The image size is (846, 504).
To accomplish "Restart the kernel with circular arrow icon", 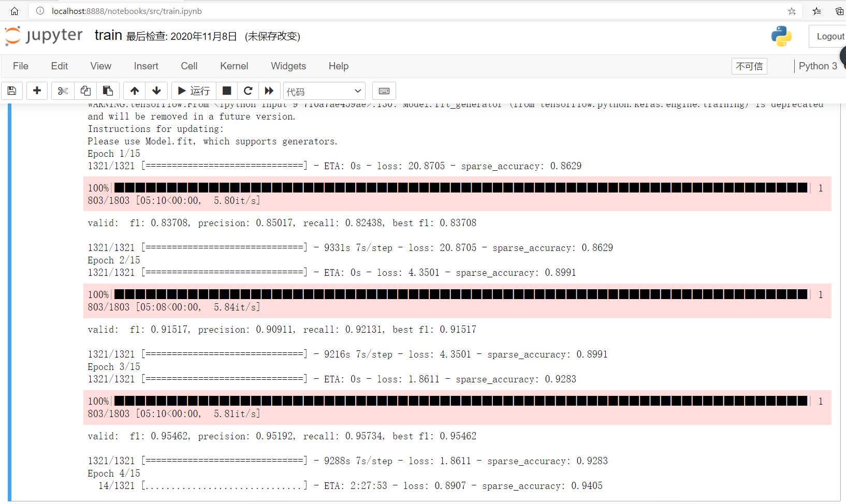I will coord(248,91).
